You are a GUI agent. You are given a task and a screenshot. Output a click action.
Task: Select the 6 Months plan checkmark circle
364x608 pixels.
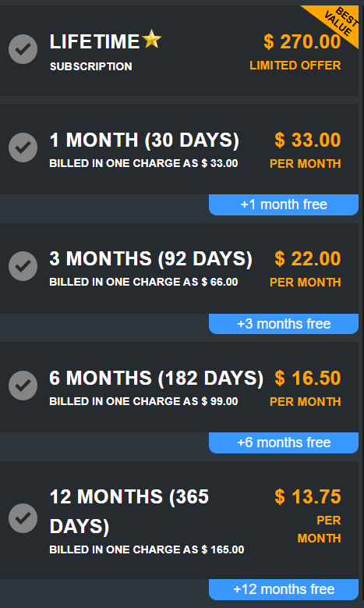23,386
